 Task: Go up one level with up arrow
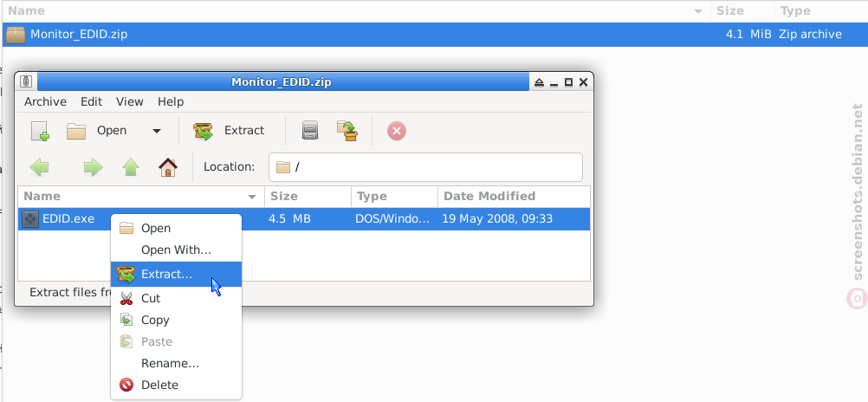pos(131,166)
